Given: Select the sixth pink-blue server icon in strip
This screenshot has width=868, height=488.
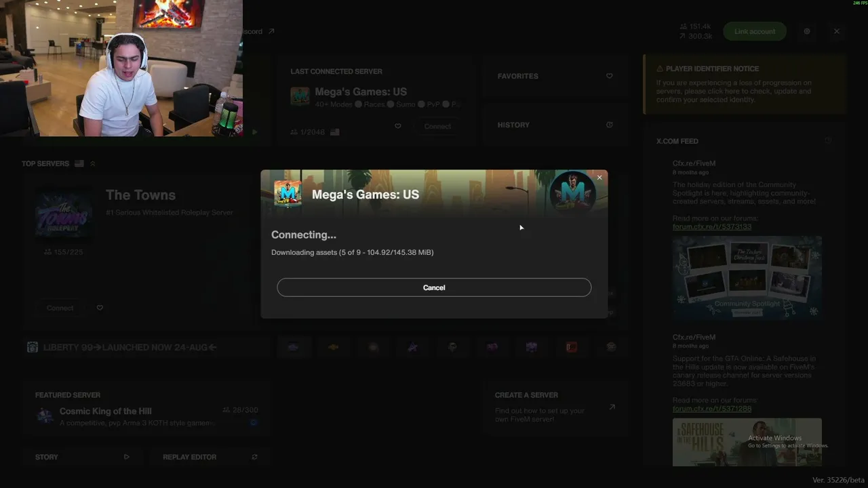Looking at the screenshot, I should [x=492, y=347].
